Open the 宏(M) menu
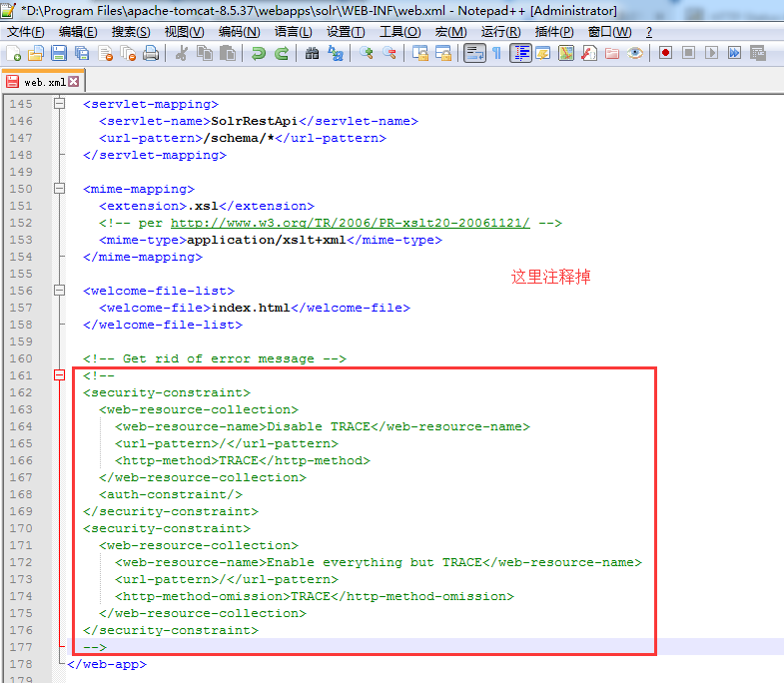 [x=451, y=32]
